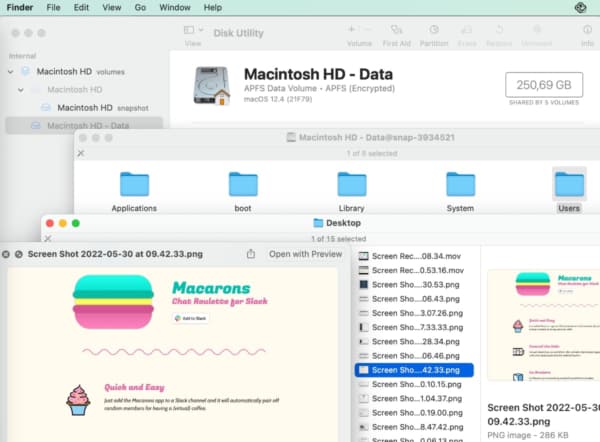Screen dimensions: 600x442
Task: Open the Edit menu
Action: [x=81, y=7]
